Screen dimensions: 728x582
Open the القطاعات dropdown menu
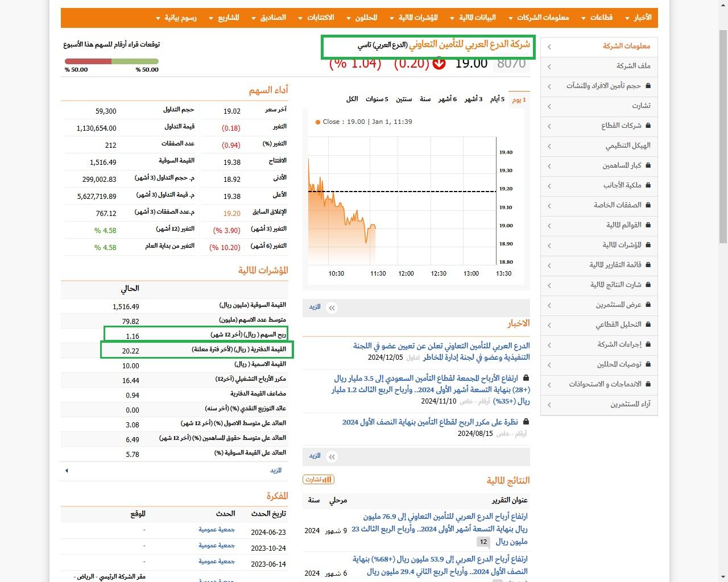[x=597, y=18]
